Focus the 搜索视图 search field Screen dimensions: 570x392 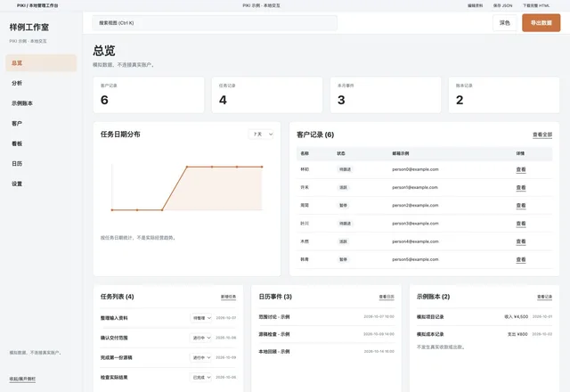coord(215,23)
